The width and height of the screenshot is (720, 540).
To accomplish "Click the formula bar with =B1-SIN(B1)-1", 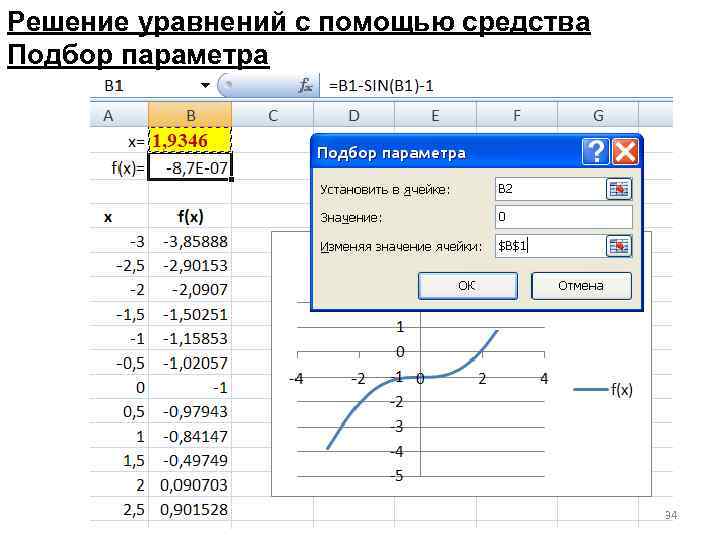I will coord(498,86).
